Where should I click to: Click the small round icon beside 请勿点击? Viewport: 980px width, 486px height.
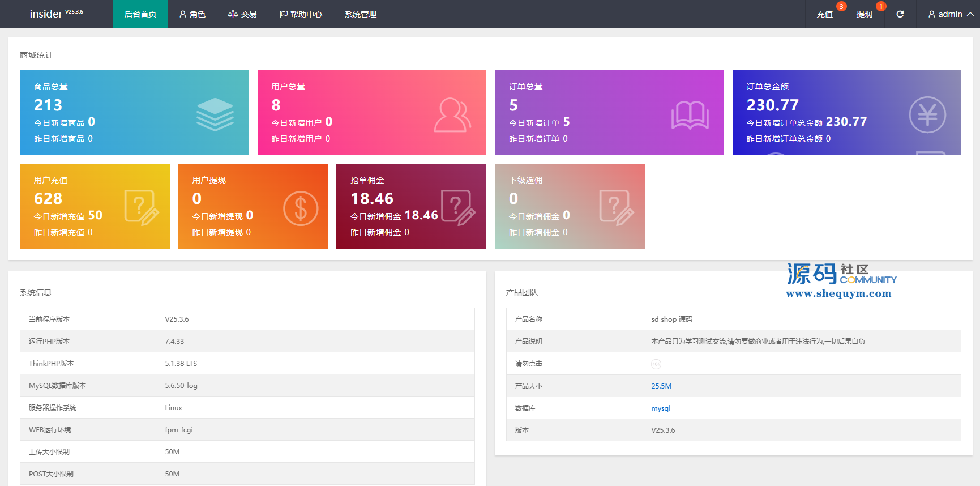(x=656, y=364)
